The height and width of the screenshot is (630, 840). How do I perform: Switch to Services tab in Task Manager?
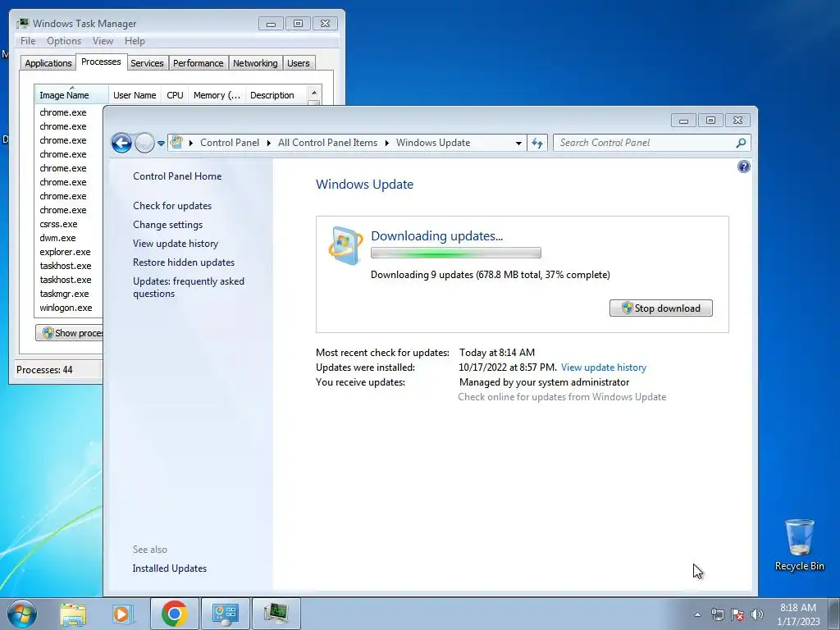147,63
